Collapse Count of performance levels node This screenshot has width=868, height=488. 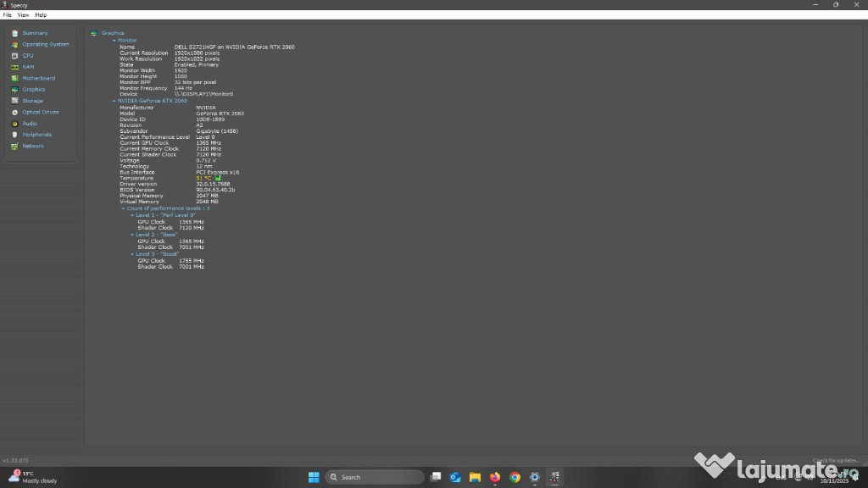124,208
